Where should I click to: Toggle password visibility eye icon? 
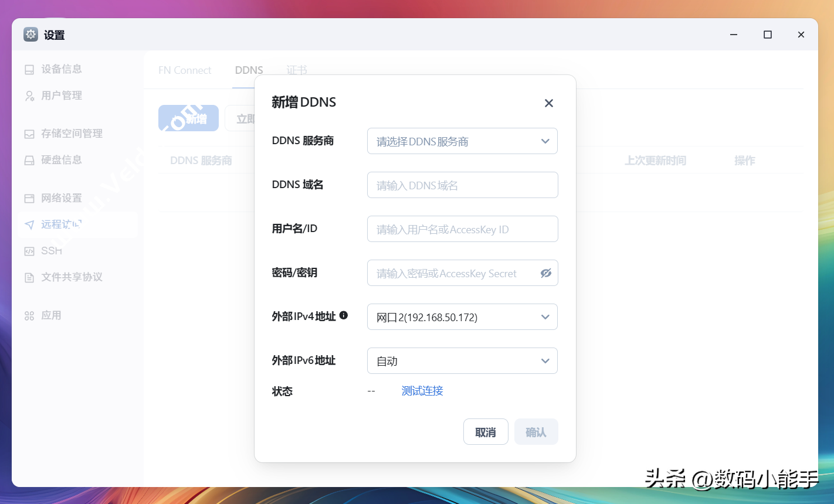(546, 273)
